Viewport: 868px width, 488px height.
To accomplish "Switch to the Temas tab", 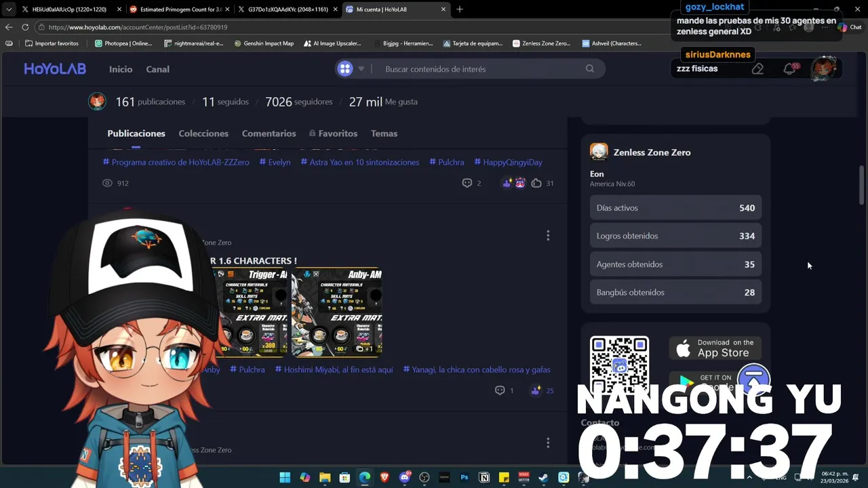I will [x=384, y=134].
